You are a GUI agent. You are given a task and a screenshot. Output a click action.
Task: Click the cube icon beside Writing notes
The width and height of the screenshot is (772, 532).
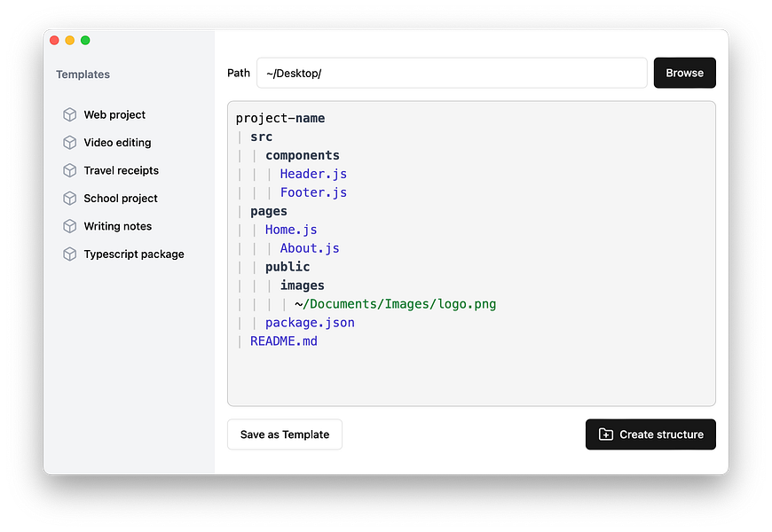(x=69, y=226)
